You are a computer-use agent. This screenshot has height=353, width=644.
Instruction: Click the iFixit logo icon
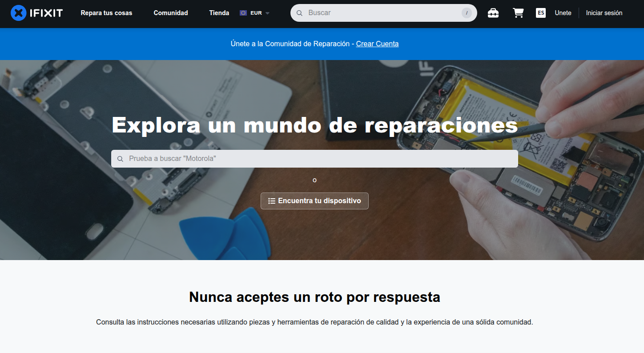pos(18,13)
